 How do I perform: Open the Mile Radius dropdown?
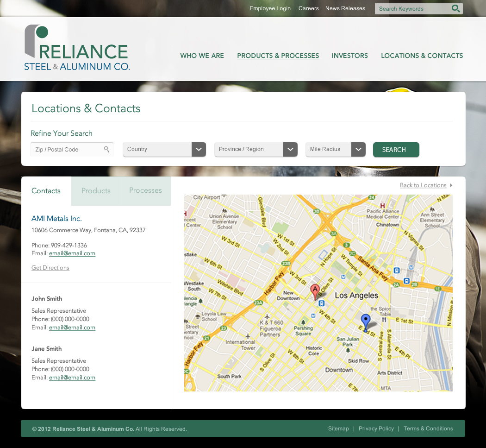tap(336, 149)
